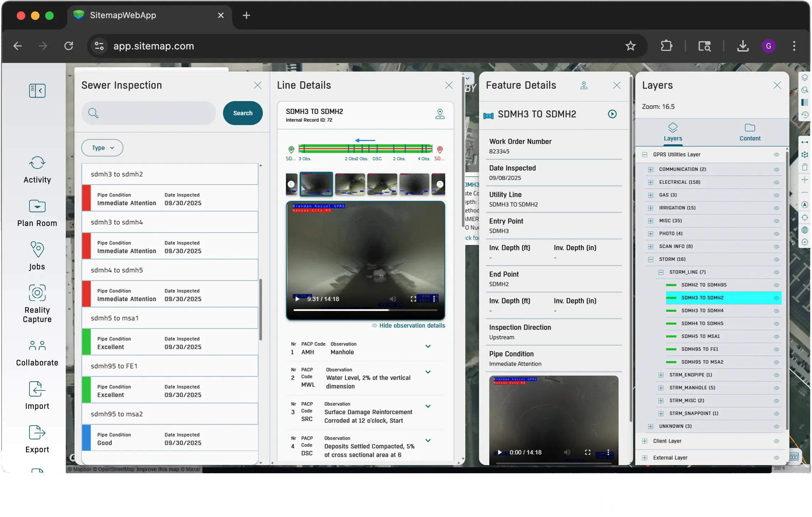
Task: Open the Activity sidebar icon
Action: pos(37,163)
